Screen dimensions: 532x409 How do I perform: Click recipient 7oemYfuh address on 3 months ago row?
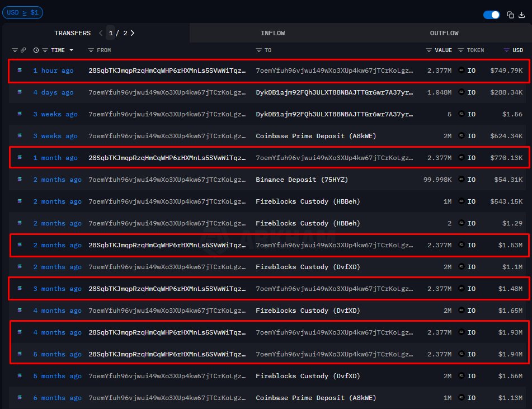334,289
